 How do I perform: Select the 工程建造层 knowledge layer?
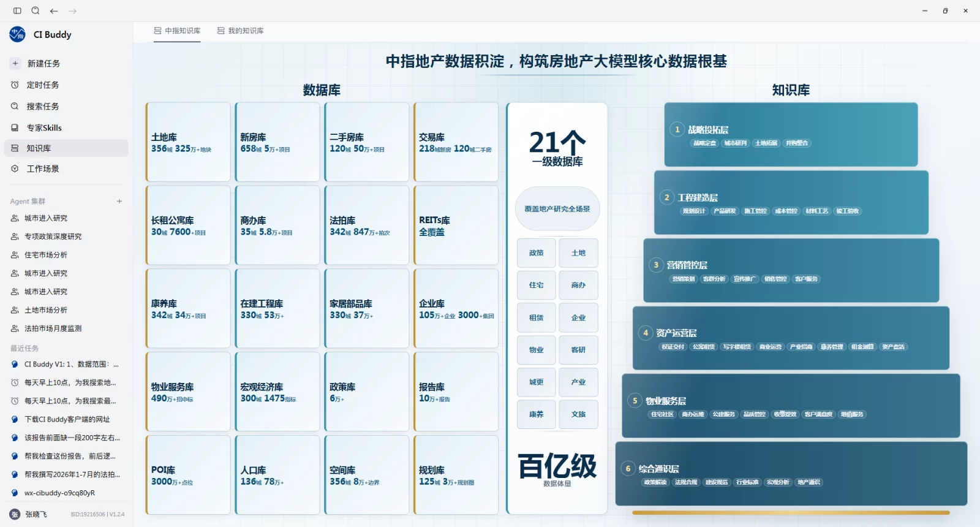791,203
